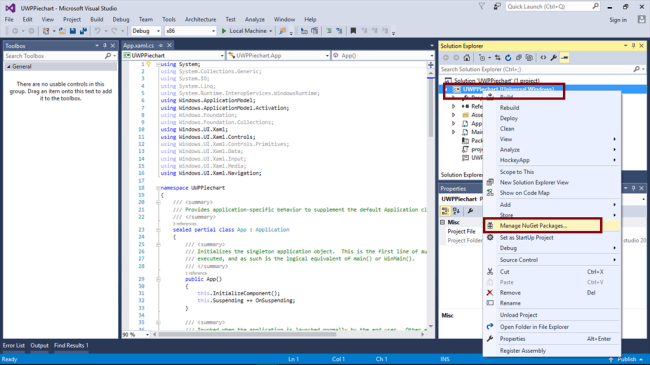Open the x86 platform dropdown
This screenshot has width=650, height=365.
point(213,31)
